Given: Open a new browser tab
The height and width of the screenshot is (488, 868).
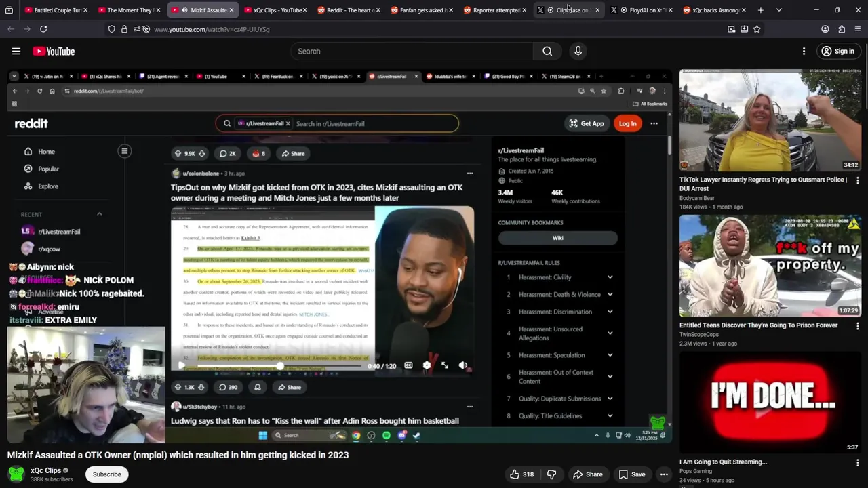Looking at the screenshot, I should point(760,10).
